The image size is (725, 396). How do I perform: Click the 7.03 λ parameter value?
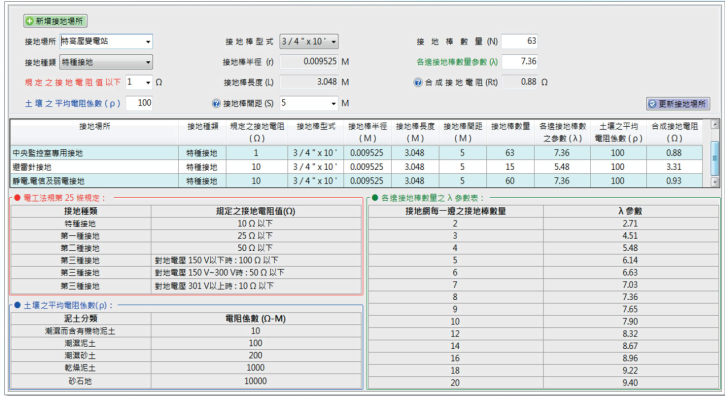tap(630, 285)
